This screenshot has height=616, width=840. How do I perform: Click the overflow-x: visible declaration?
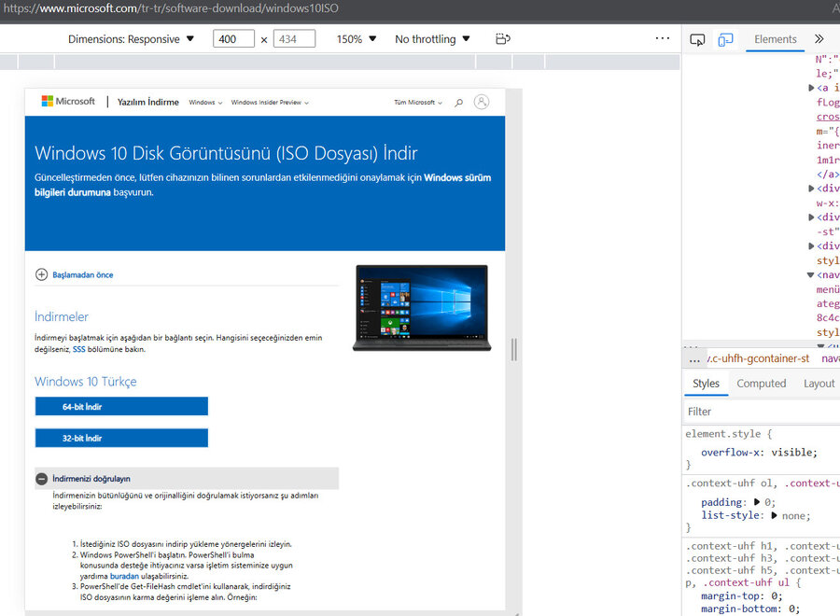759,452
